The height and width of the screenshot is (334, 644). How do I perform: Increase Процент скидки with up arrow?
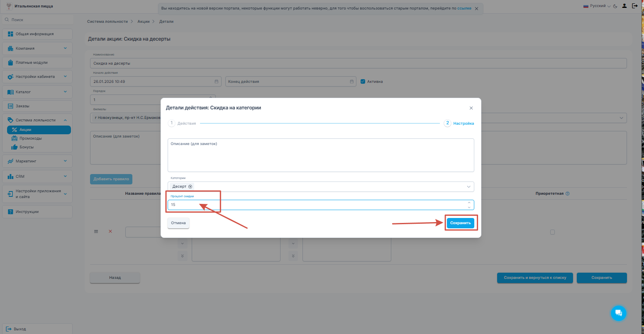tap(469, 203)
